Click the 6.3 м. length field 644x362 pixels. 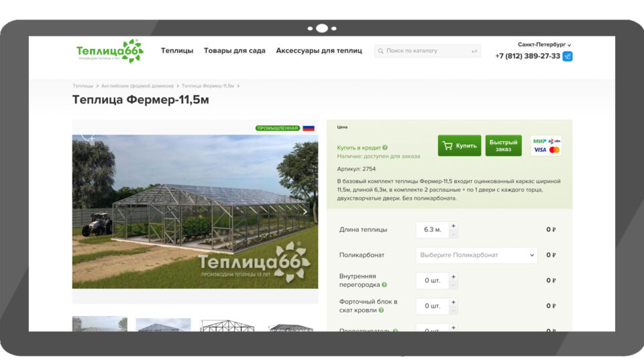tap(433, 230)
